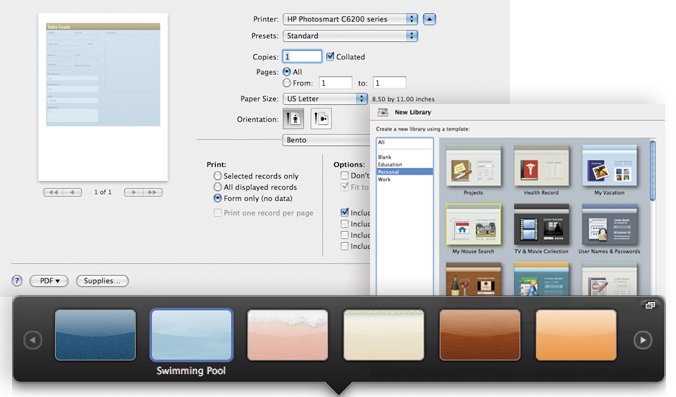Select the From pages radio button

[287, 83]
